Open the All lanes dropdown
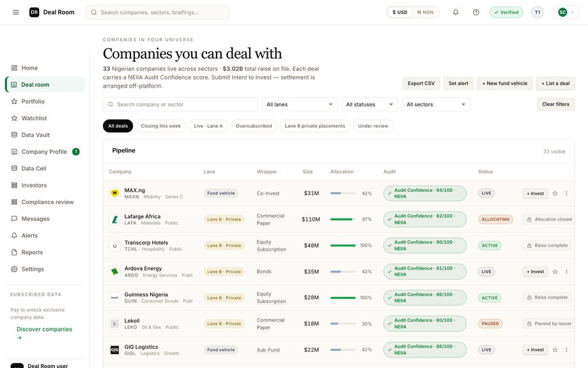 tap(300, 104)
